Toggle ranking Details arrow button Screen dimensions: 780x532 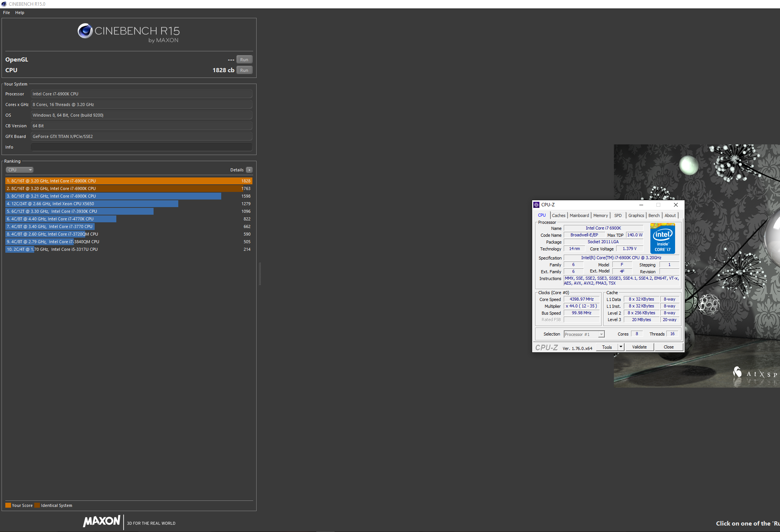pos(249,170)
